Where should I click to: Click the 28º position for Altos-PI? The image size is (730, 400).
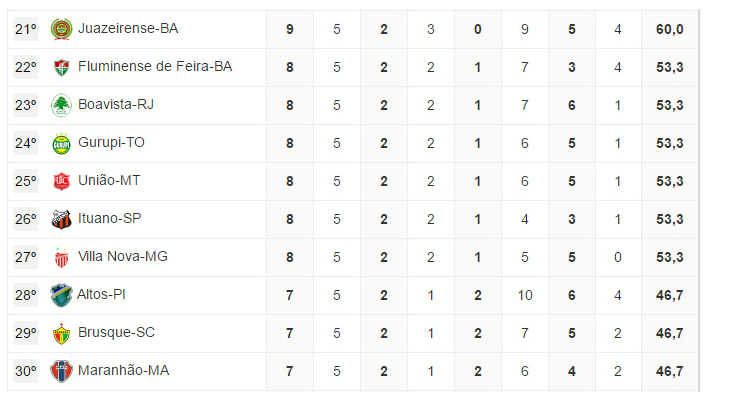(x=26, y=295)
